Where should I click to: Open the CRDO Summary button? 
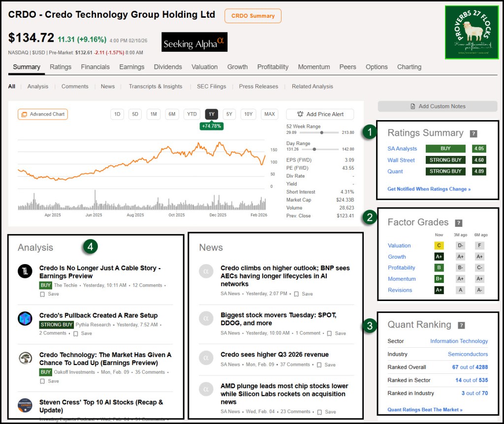click(253, 16)
